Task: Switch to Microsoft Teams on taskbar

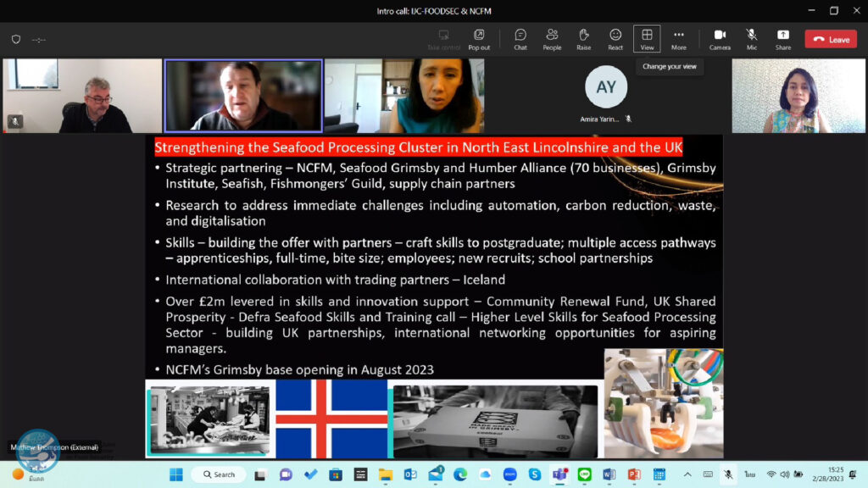Action: point(559,474)
